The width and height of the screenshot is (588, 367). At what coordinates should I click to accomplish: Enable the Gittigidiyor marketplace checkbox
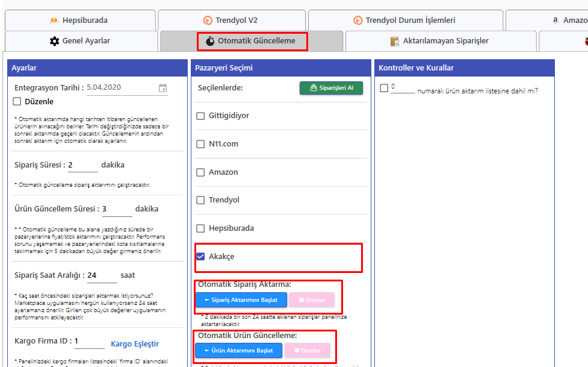point(200,116)
